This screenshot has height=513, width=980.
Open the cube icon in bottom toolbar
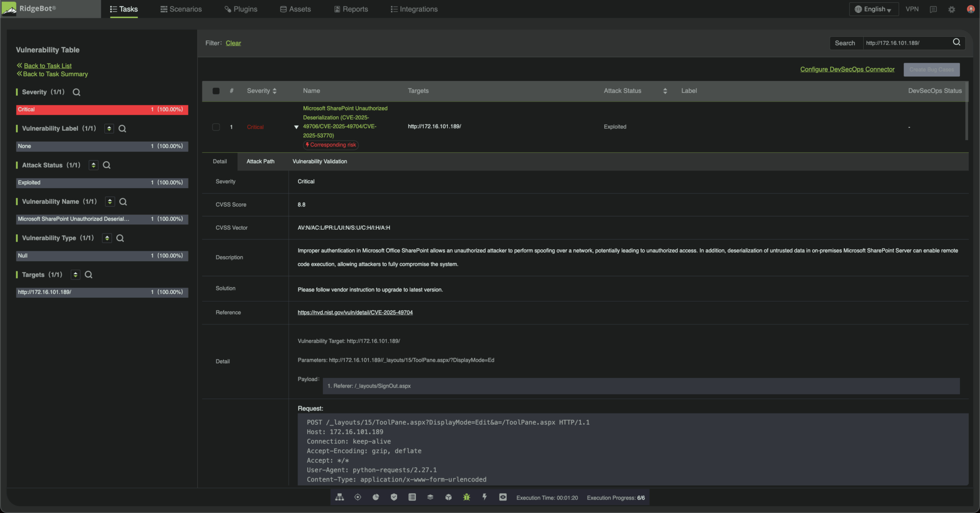[448, 497]
